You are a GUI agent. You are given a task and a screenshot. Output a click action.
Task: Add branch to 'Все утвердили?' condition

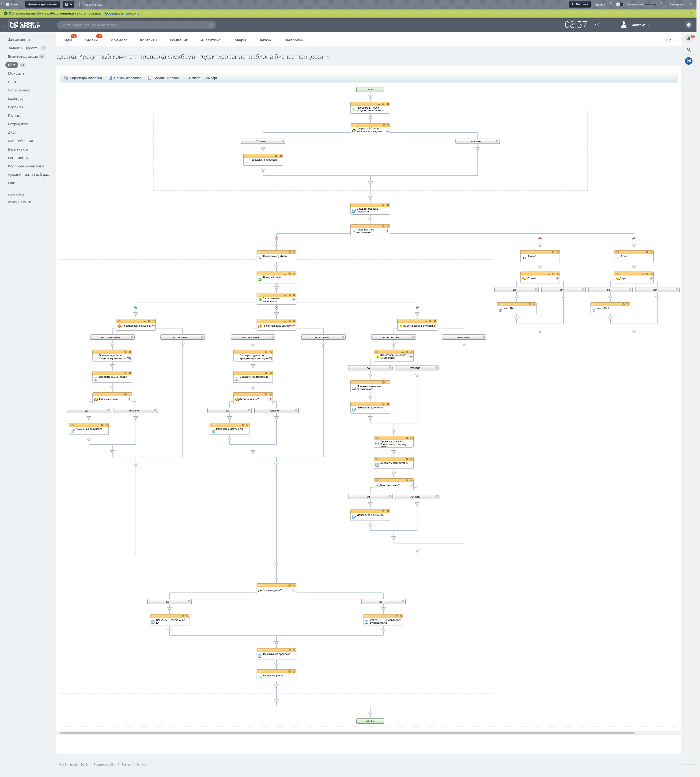(x=294, y=590)
